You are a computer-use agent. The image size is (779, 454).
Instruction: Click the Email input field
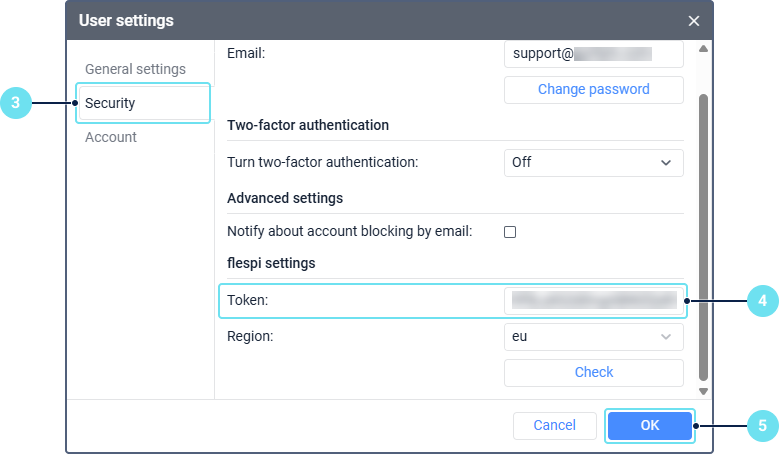[x=593, y=53]
